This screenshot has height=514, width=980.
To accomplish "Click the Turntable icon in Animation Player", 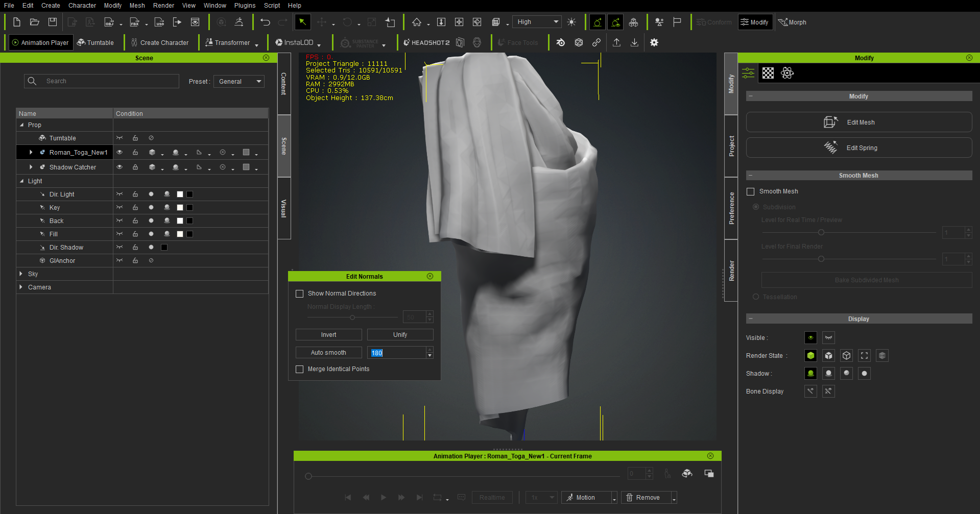I will (x=687, y=474).
